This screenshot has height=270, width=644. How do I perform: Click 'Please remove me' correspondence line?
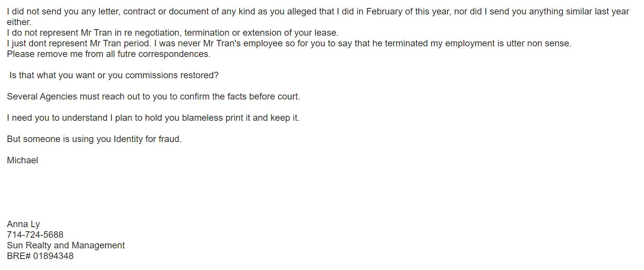[108, 54]
